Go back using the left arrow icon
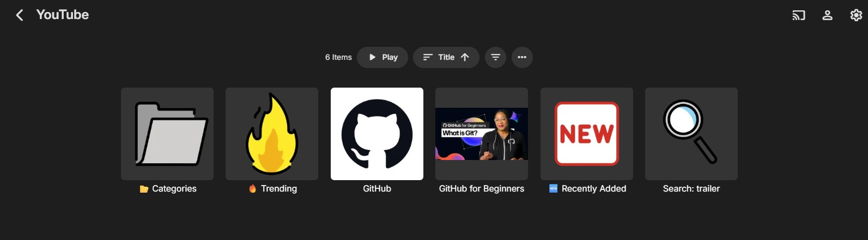 pos(20,15)
